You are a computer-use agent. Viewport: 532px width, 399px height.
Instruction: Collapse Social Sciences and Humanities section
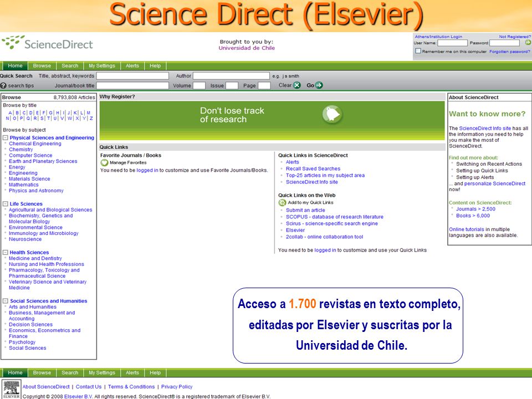pyautogui.click(x=6, y=301)
